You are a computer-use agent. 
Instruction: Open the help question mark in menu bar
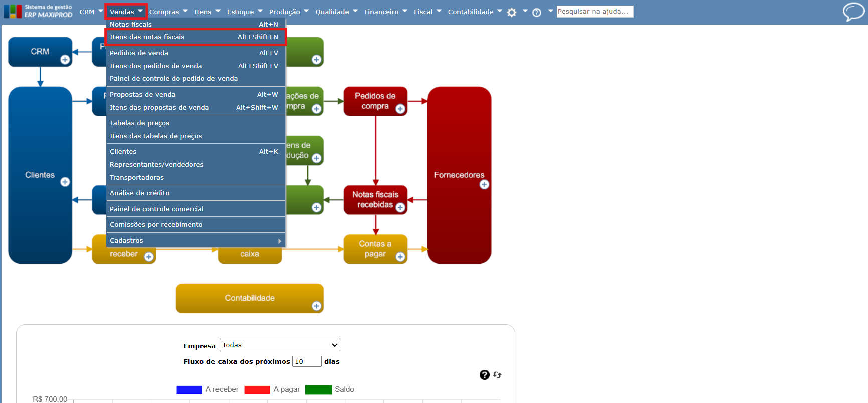(x=537, y=13)
